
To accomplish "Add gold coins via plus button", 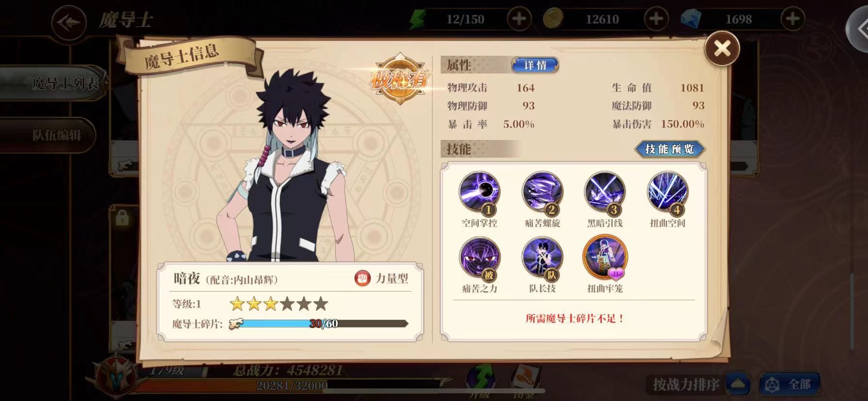I will click(656, 19).
